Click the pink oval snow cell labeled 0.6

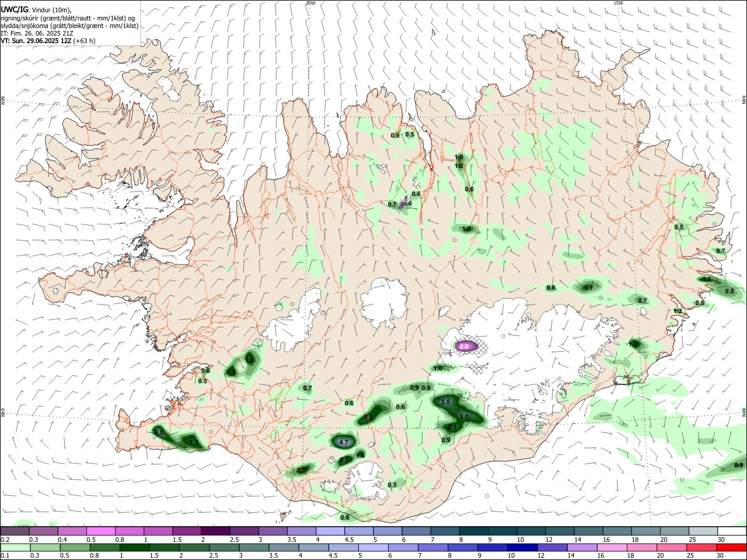pyautogui.click(x=466, y=346)
